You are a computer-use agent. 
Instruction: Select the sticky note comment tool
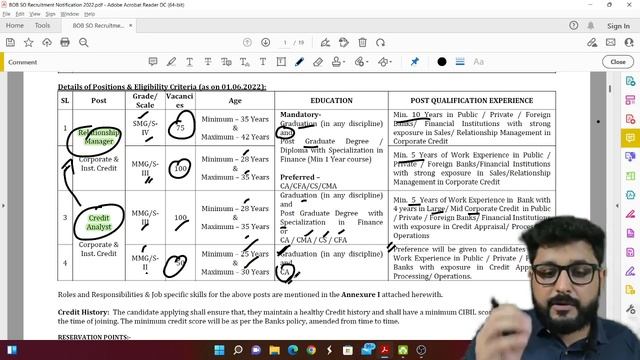click(153, 62)
